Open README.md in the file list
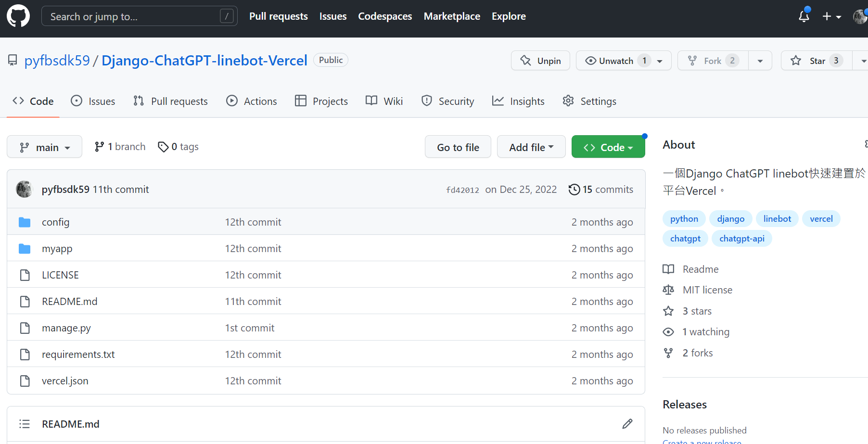 point(70,301)
